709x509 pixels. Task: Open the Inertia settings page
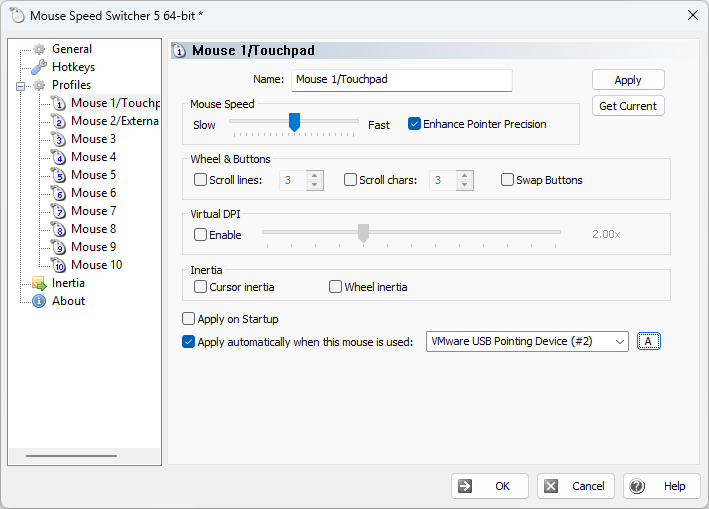pos(68,283)
